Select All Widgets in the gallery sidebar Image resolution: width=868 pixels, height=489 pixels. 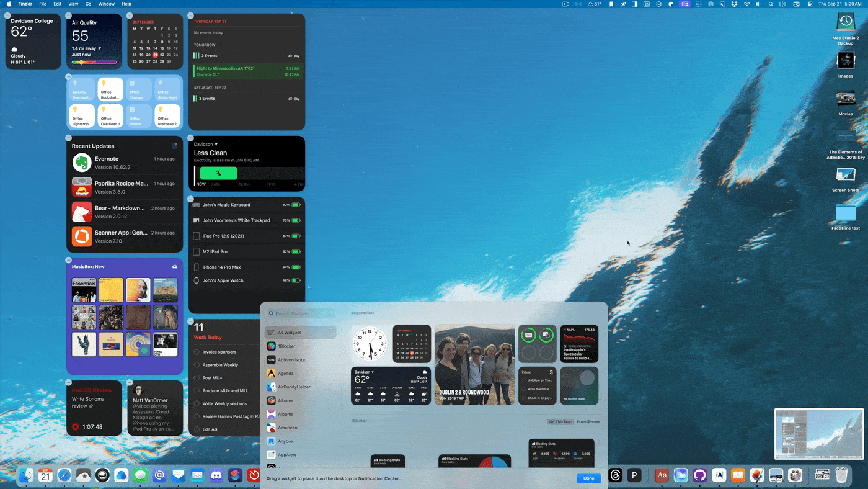[x=301, y=333]
